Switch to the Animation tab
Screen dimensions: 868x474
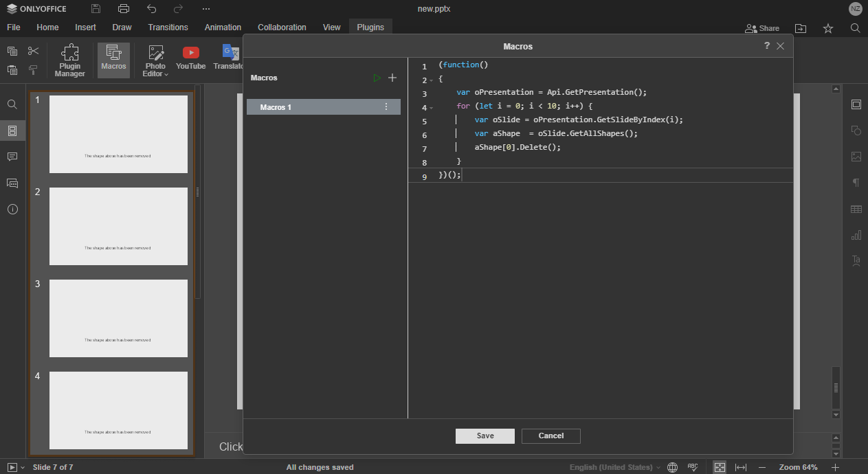point(223,27)
